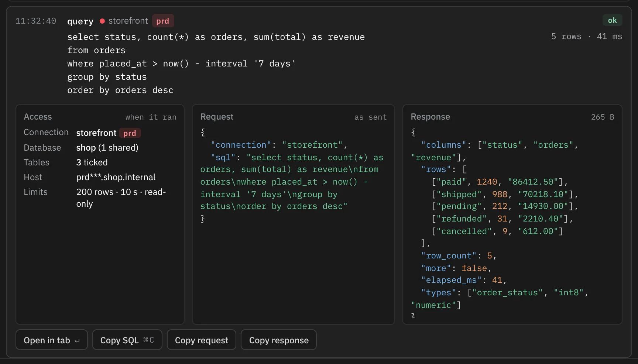Image resolution: width=638 pixels, height=364 pixels.
Task: Select the '5 rows · 41 ms' summary
Action: pyautogui.click(x=586, y=37)
